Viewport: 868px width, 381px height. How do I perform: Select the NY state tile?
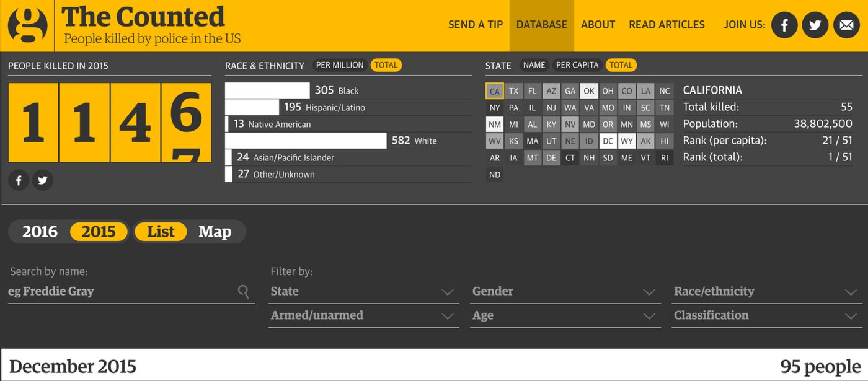tap(495, 108)
